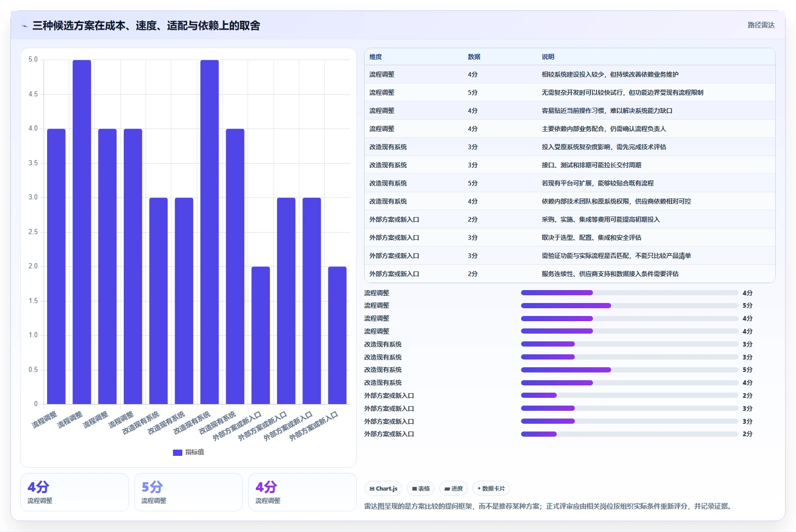Click the 流程调整 5分 progress bar
Viewport: 796px width, 532px height.
coord(629,306)
